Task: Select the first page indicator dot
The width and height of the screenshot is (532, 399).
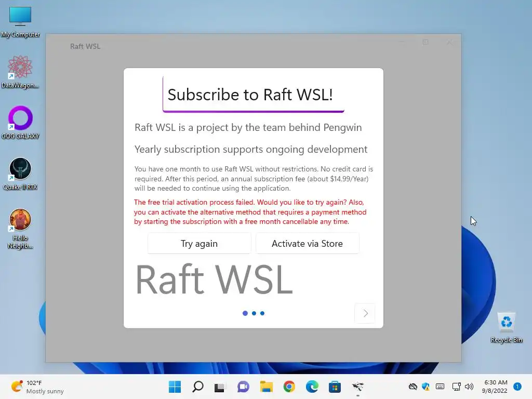Action: (245, 313)
